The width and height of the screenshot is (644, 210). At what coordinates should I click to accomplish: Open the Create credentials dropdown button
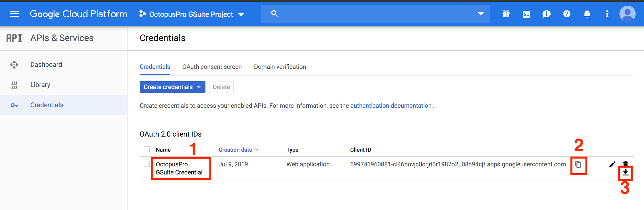coord(172,87)
